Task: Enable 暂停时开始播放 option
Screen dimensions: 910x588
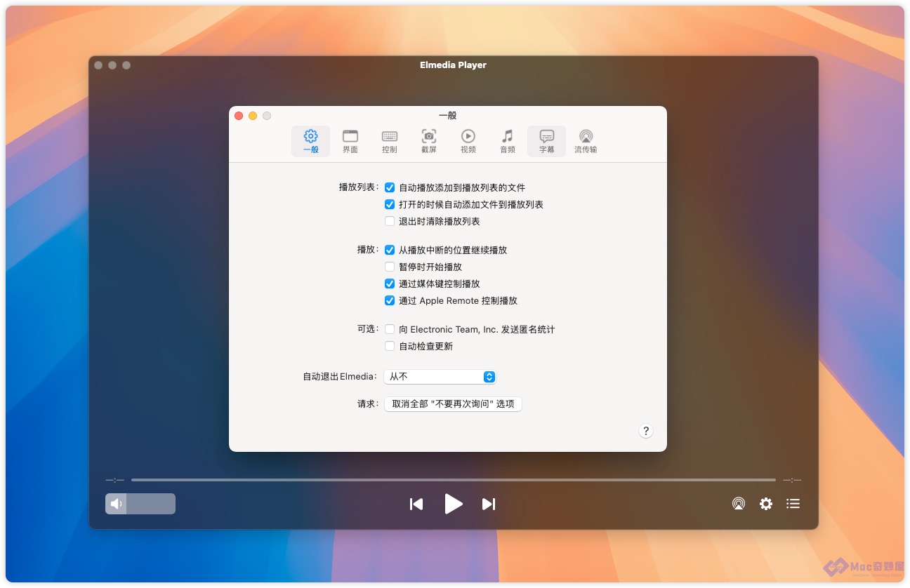Action: click(390, 267)
